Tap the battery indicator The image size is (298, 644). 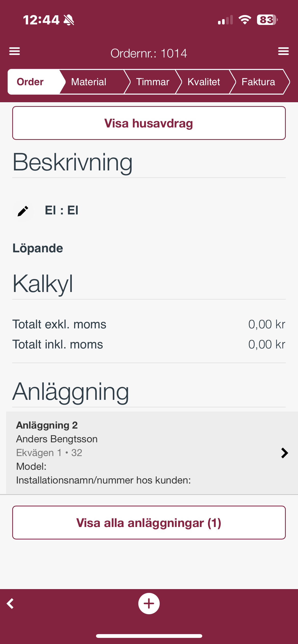point(267,20)
